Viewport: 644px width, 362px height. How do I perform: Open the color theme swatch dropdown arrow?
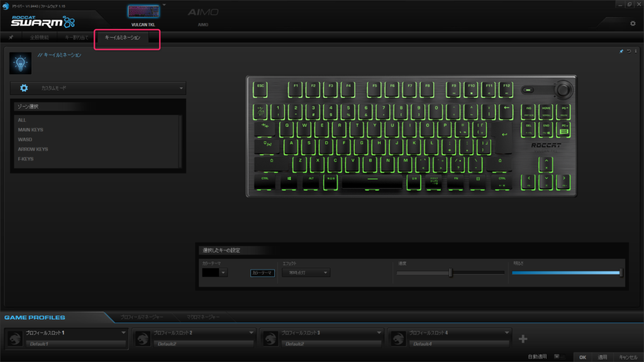tap(223, 273)
